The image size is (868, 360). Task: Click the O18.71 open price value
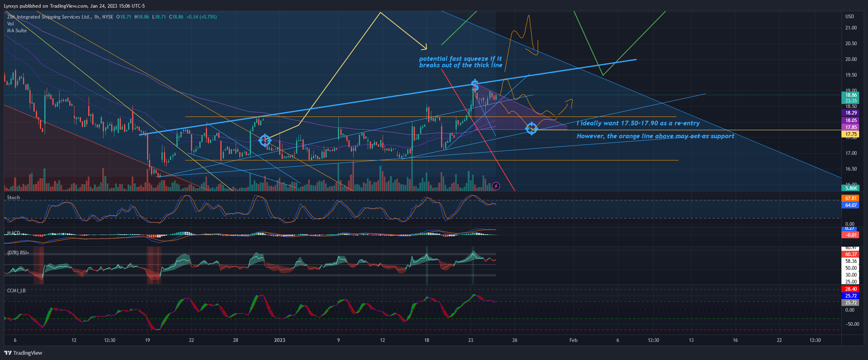(124, 17)
